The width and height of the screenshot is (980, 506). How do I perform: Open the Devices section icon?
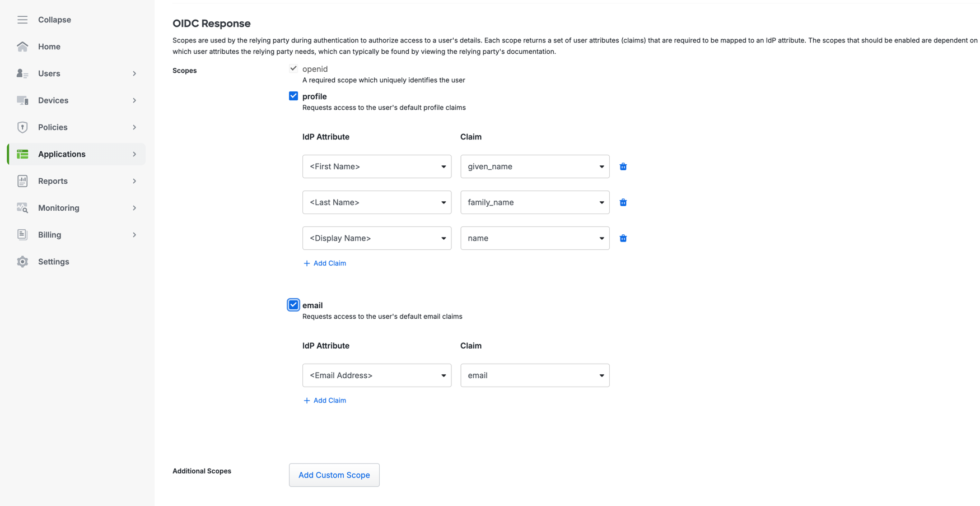[x=22, y=100]
